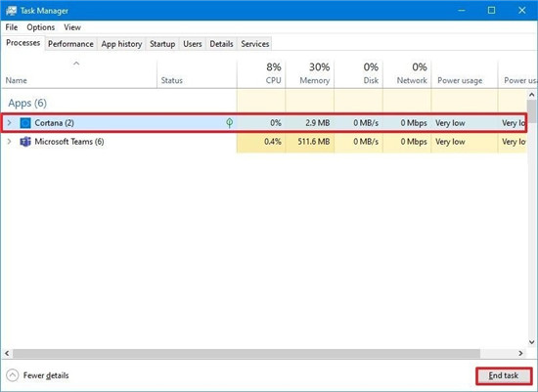The image size is (538, 392).
Task: Click Cortana's 2.9 MB memory value
Action: [x=317, y=123]
